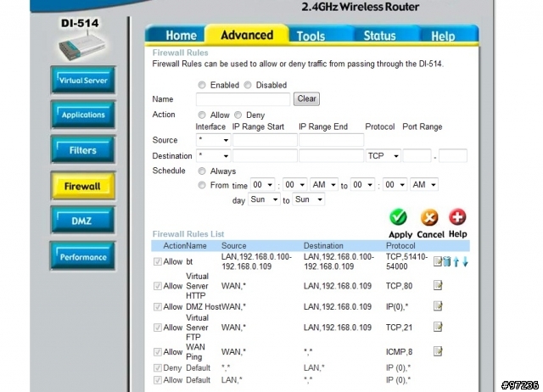Open the Virtual Server section
The image size is (543, 392).
pyautogui.click(x=83, y=80)
